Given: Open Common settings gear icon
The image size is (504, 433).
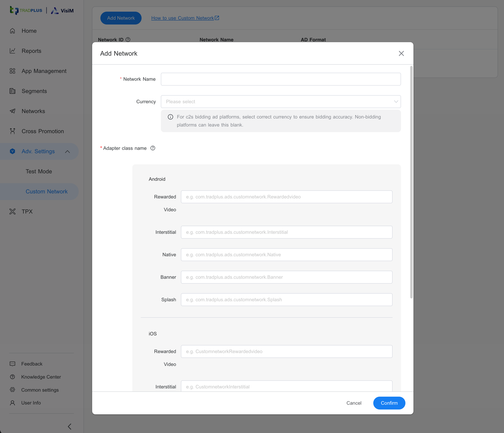Looking at the screenshot, I should [13, 390].
